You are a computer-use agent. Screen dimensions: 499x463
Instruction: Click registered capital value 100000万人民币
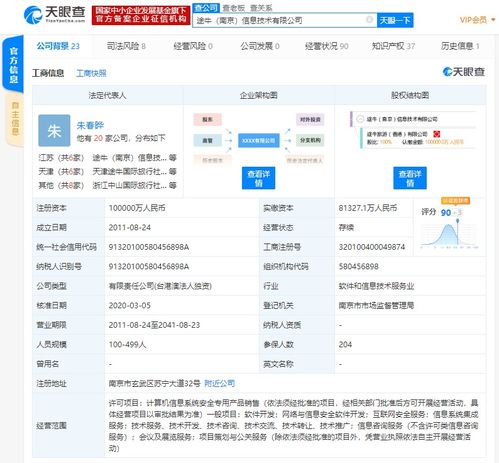pyautogui.click(x=137, y=208)
